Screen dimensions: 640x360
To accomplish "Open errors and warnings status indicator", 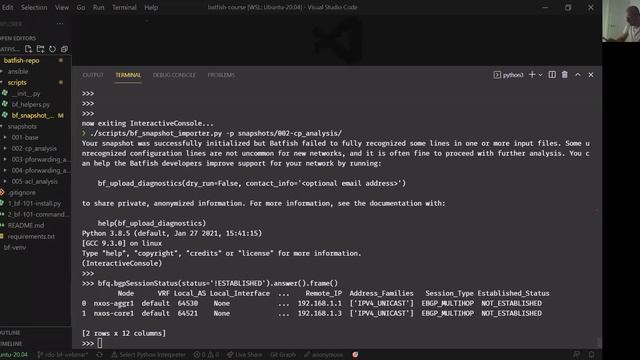I will (x=206, y=355).
